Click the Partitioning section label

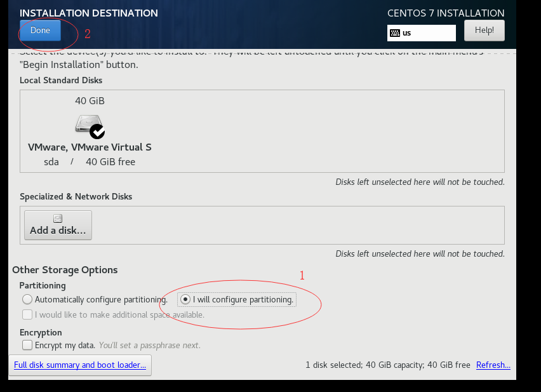(x=43, y=286)
